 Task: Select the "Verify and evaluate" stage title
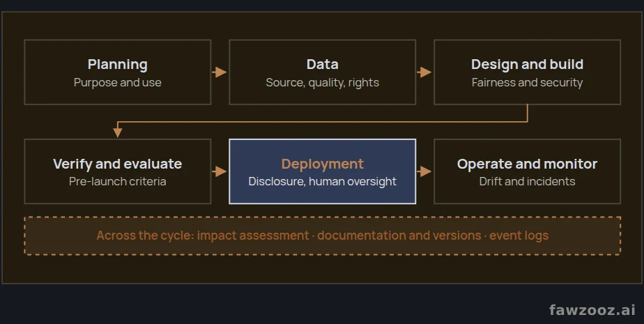click(118, 164)
